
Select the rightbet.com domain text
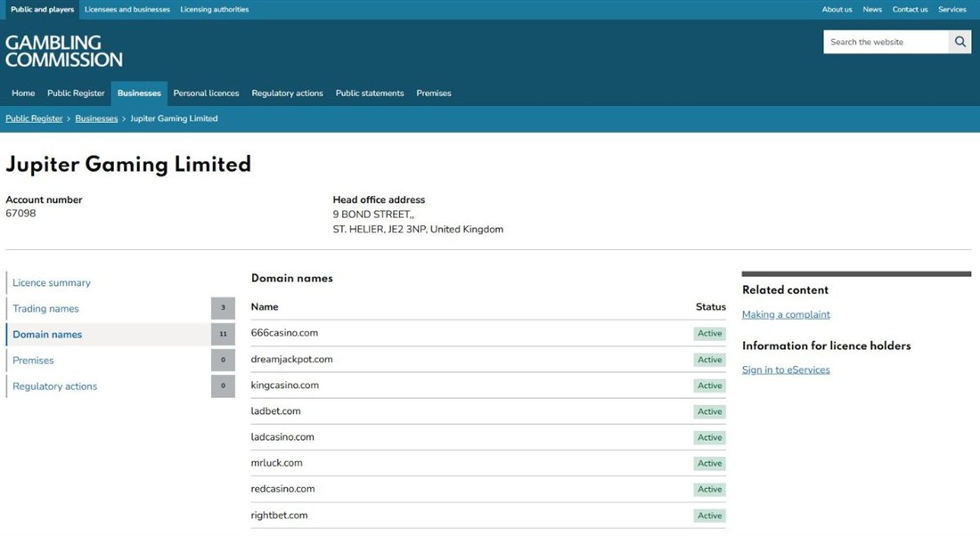[x=280, y=516]
